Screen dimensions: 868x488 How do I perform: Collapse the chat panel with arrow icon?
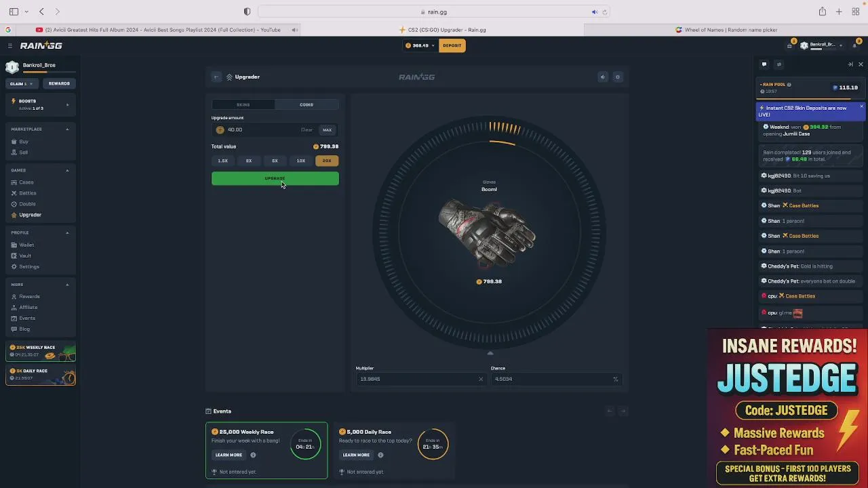click(850, 64)
